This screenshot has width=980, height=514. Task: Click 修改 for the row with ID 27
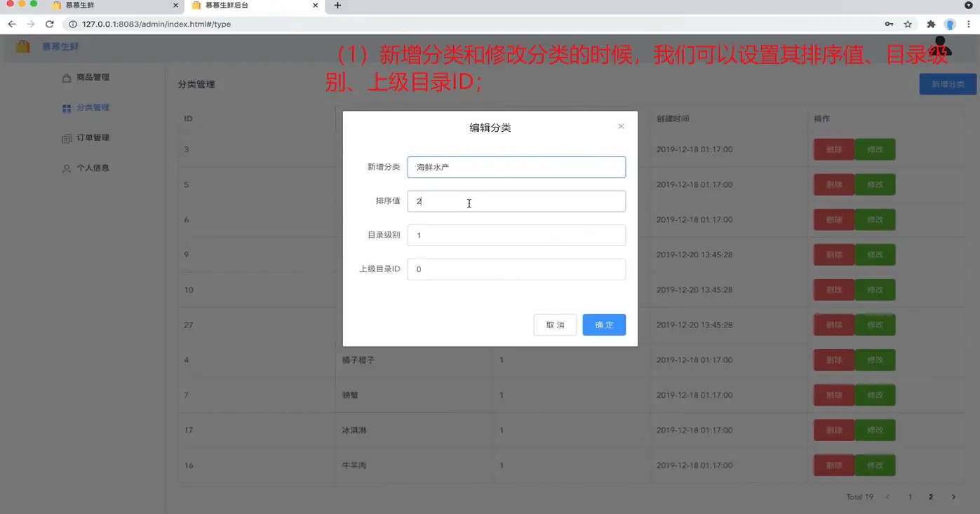click(875, 325)
